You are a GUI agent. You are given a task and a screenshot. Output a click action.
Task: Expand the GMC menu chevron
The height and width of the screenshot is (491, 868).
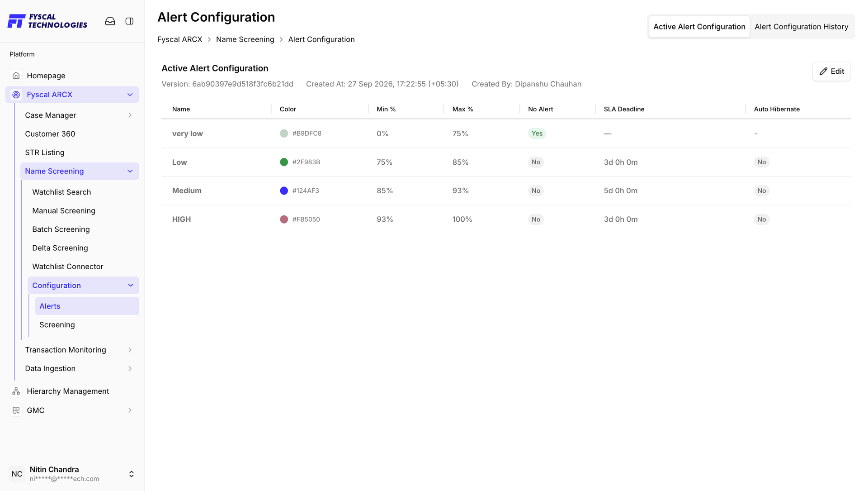tap(130, 410)
